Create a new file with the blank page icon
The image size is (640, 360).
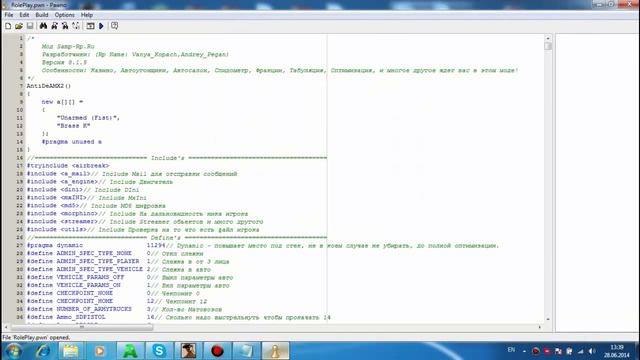point(8,26)
